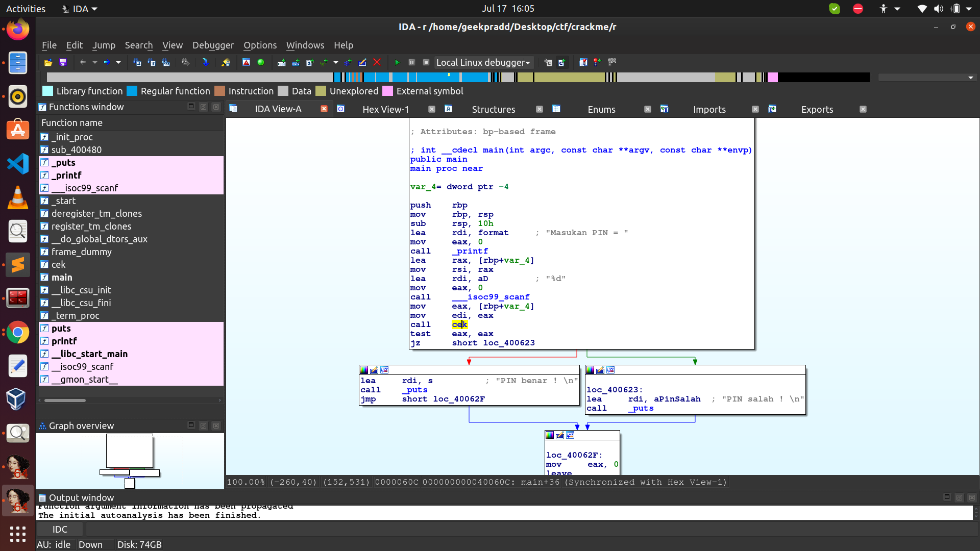Click the Open file toolbar icon
The image size is (980, 551).
(x=48, y=62)
